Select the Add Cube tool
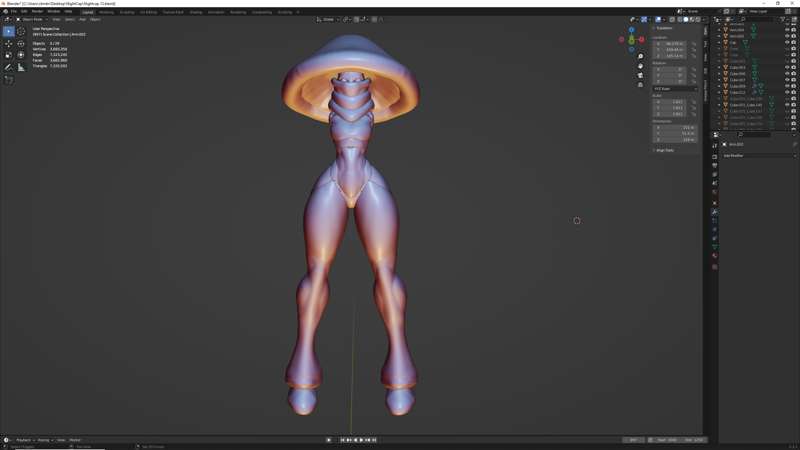The image size is (800, 450). [9, 80]
